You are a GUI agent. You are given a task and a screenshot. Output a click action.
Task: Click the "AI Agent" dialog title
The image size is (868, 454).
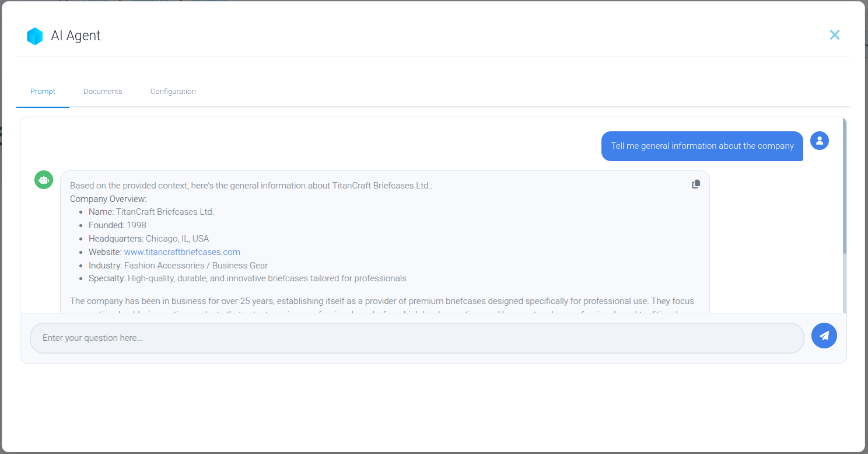[76, 36]
